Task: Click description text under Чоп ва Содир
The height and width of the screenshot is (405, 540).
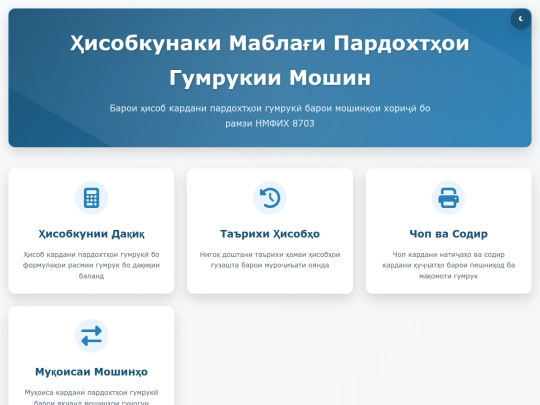Action: tap(448, 265)
